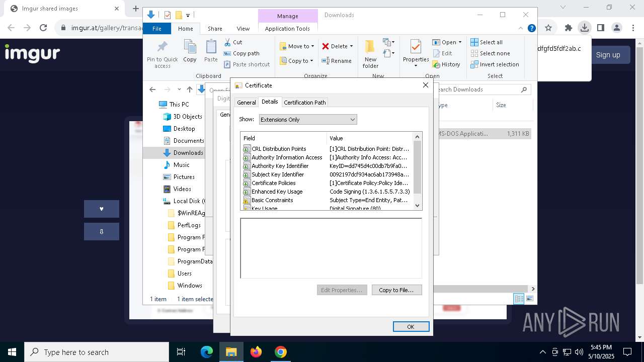The height and width of the screenshot is (362, 644).
Task: Open the Quick Access Toolbar customize arrow
Action: (x=188, y=16)
